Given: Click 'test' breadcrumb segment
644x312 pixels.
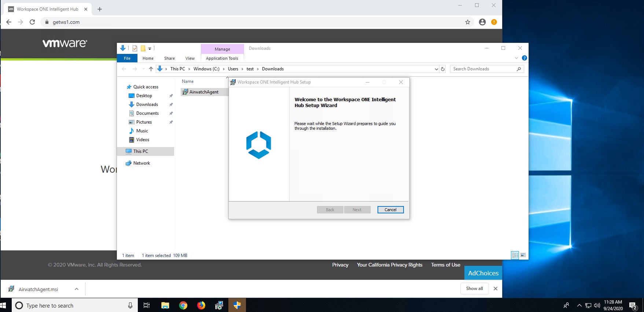Looking at the screenshot, I should point(250,69).
